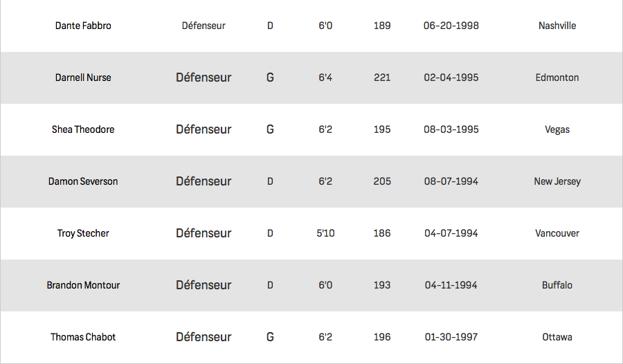Click Ottawa team cell
623x364 pixels.
click(557, 337)
